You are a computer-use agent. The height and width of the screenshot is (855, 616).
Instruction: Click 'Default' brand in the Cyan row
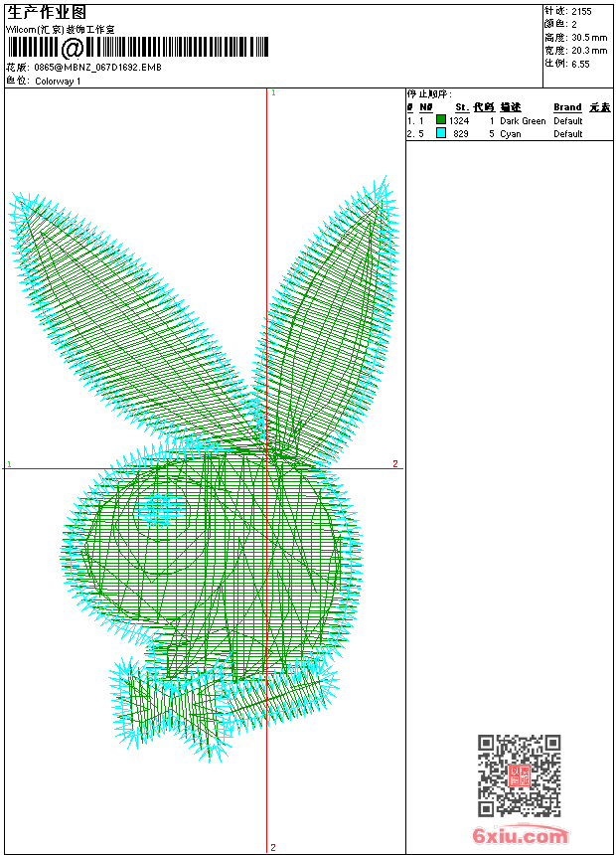coord(568,134)
